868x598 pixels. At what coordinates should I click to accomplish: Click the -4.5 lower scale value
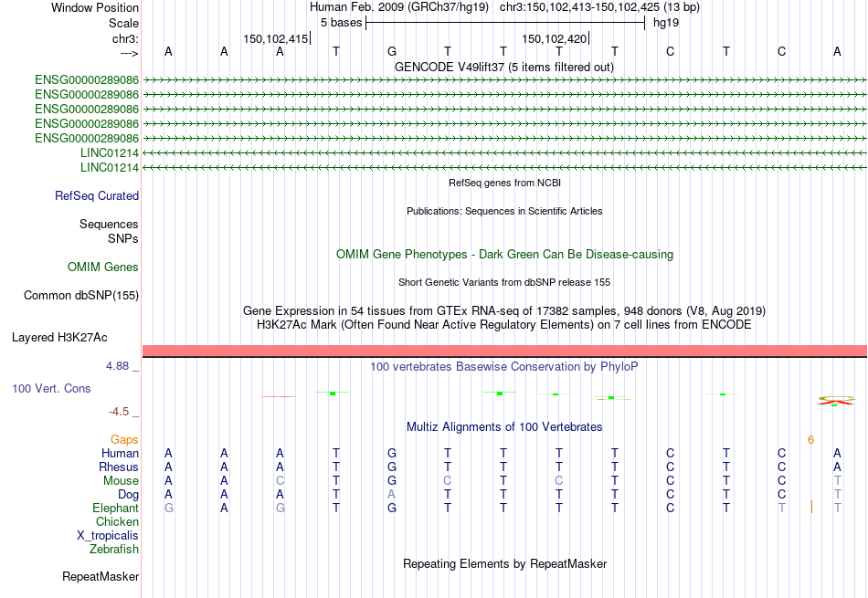click(119, 412)
